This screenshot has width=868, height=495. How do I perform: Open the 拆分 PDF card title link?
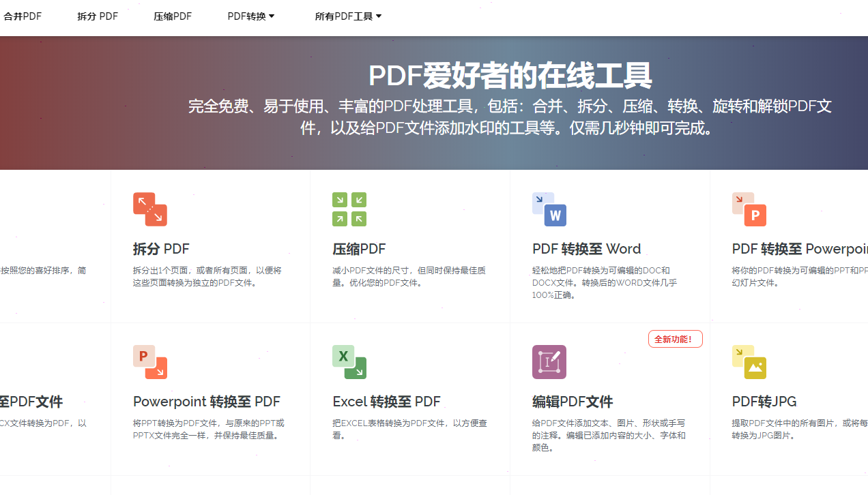tap(162, 249)
